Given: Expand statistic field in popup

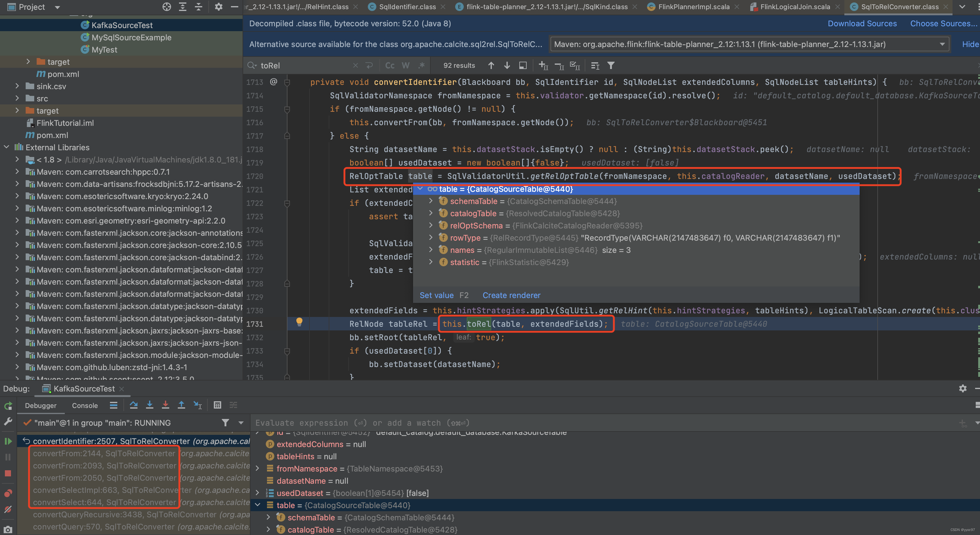Looking at the screenshot, I should [431, 262].
